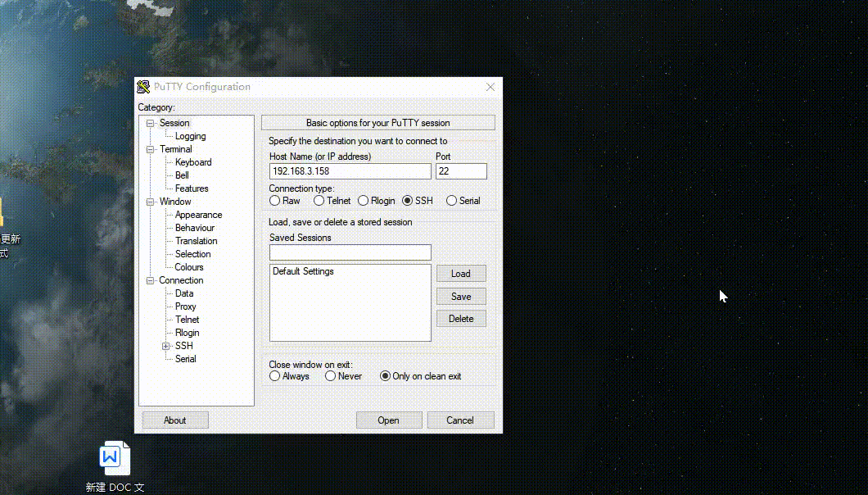Select Terminal category
The height and width of the screenshot is (495, 868).
[x=176, y=149]
